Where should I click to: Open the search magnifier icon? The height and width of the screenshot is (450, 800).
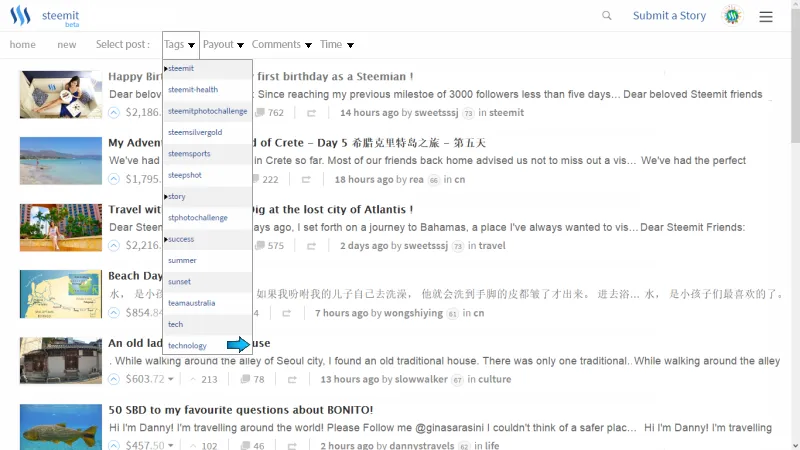[x=607, y=15]
